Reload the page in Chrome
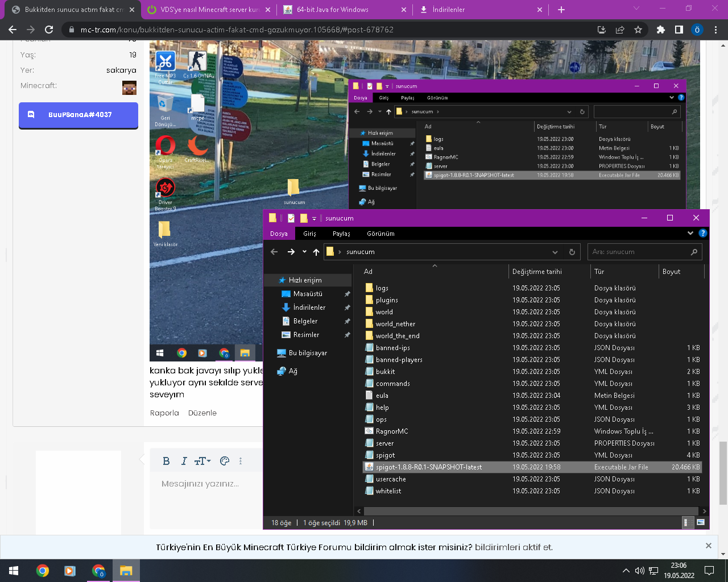Image resolution: width=728 pixels, height=582 pixels. [49, 30]
